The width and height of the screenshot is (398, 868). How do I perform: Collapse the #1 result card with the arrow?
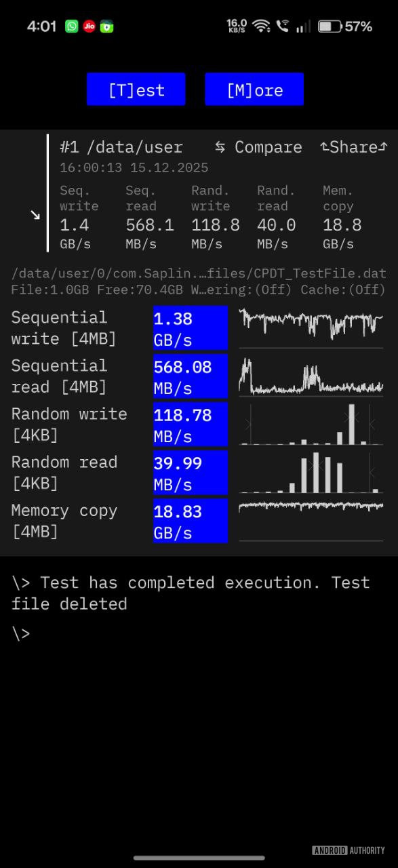coord(35,214)
